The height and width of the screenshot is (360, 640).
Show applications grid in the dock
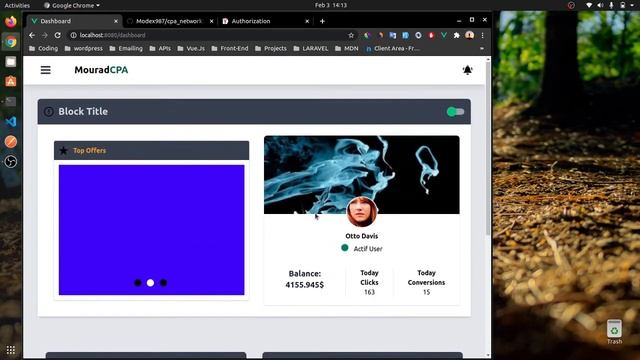[x=11, y=350]
